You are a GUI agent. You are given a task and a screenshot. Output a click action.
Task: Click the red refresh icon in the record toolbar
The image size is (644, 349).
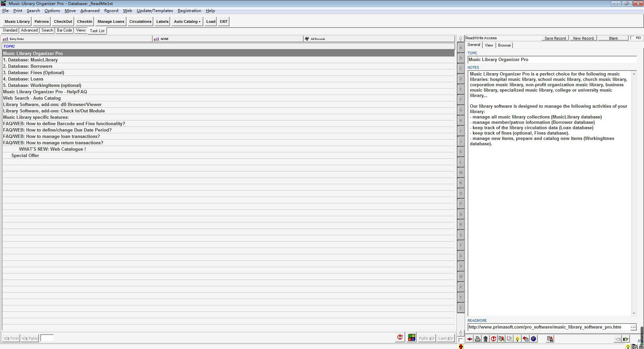493,339
